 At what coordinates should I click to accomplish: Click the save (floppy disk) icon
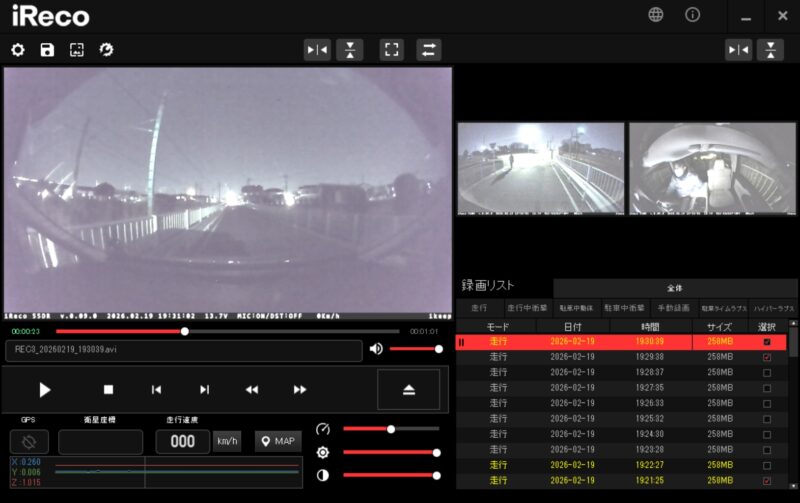[x=47, y=50]
